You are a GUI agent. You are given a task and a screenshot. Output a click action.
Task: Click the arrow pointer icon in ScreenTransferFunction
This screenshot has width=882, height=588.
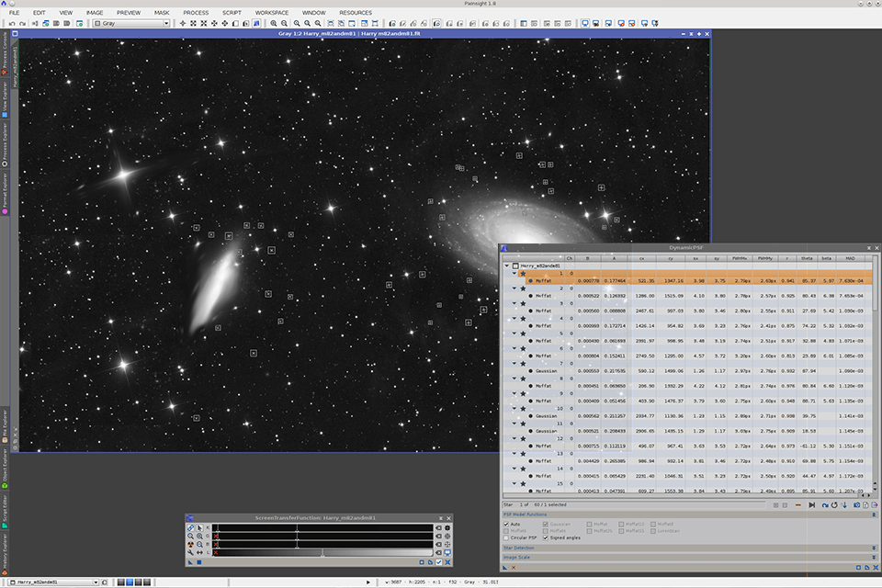pyautogui.click(x=199, y=527)
